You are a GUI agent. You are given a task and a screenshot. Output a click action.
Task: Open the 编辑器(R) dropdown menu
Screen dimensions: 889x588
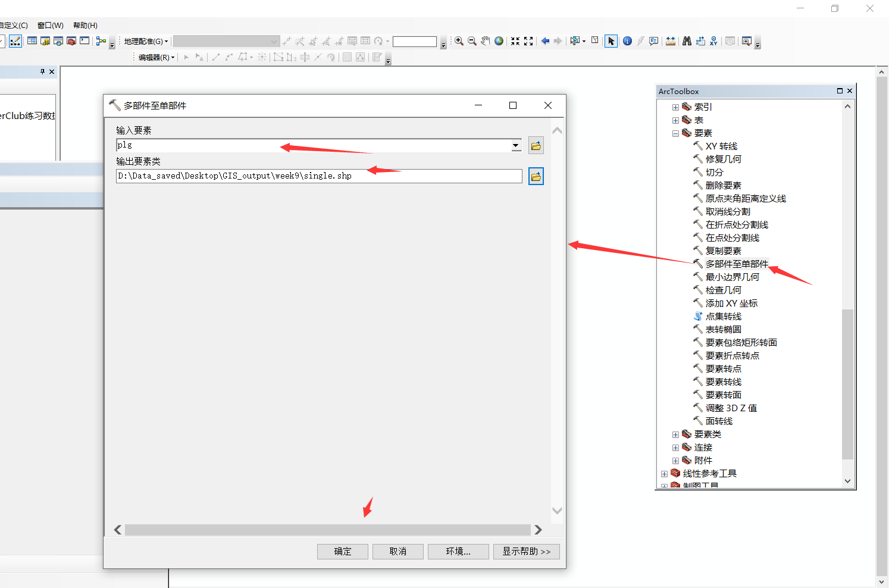156,57
